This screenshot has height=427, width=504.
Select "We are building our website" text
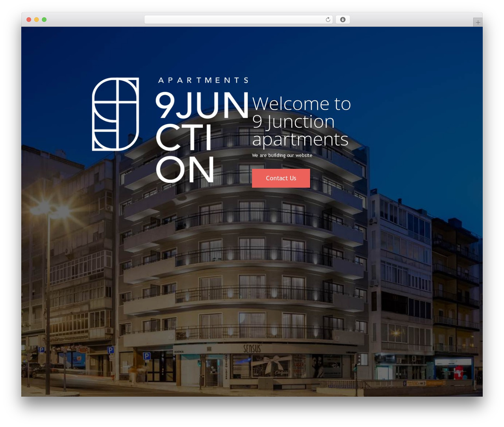click(x=282, y=155)
